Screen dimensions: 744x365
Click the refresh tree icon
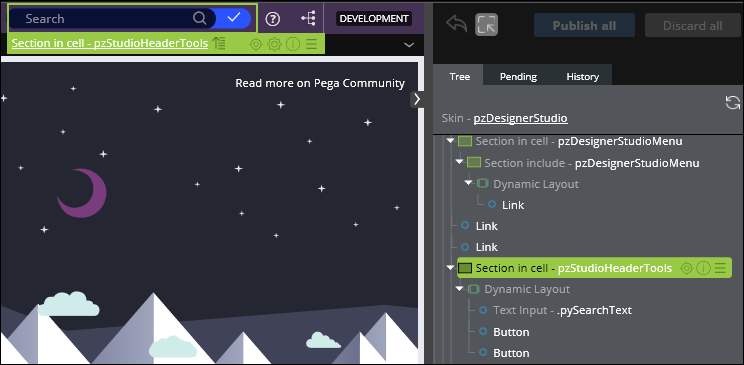(x=733, y=103)
